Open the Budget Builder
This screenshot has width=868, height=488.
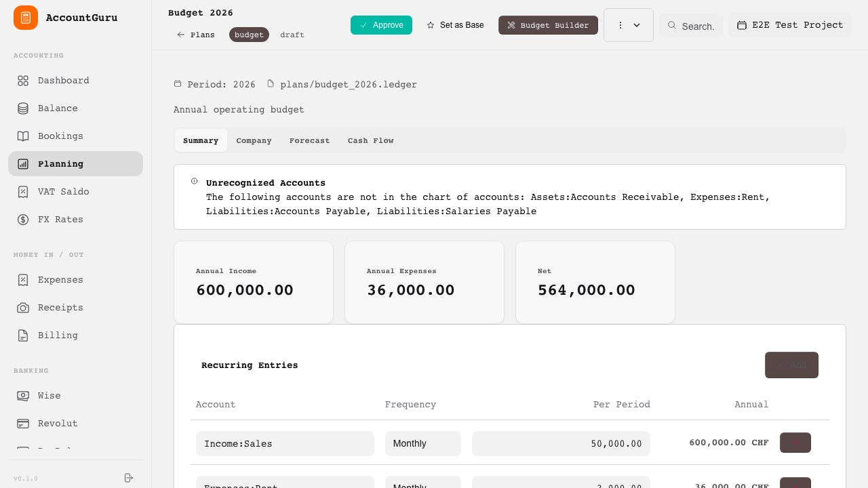pyautogui.click(x=548, y=25)
